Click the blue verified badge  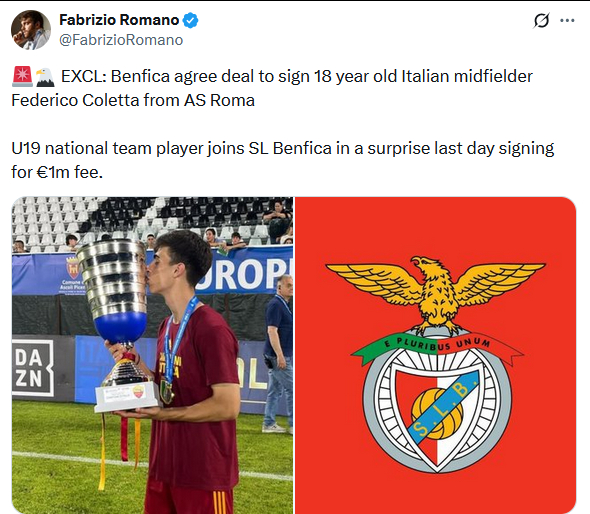coord(190,20)
